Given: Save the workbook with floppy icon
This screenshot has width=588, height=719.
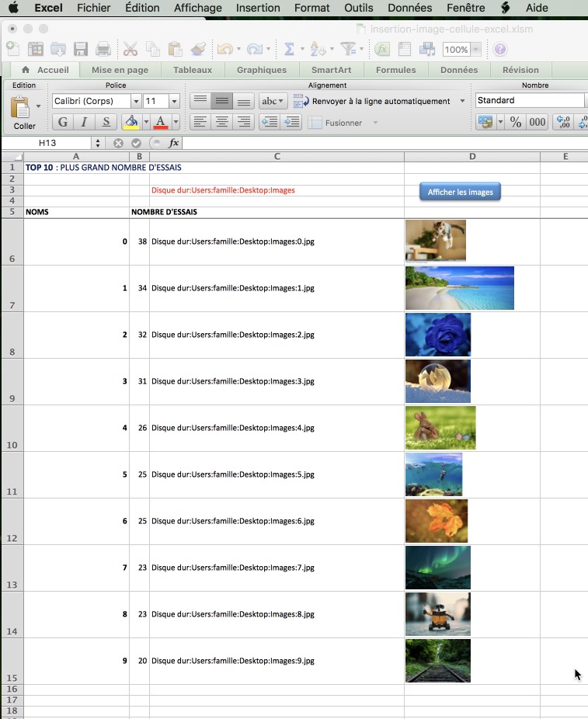Looking at the screenshot, I should (x=81, y=49).
